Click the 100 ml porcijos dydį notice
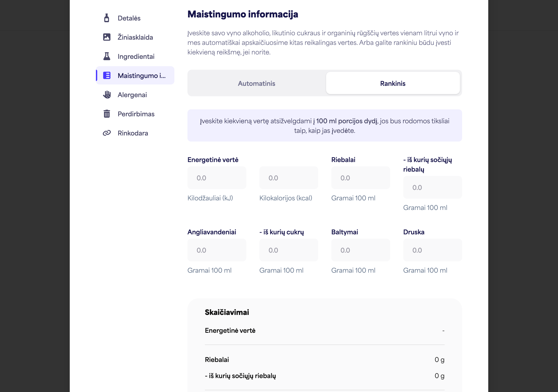 pos(325,126)
